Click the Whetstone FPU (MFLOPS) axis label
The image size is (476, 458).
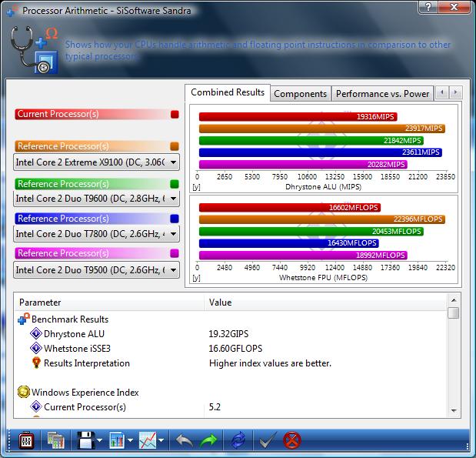(x=323, y=277)
